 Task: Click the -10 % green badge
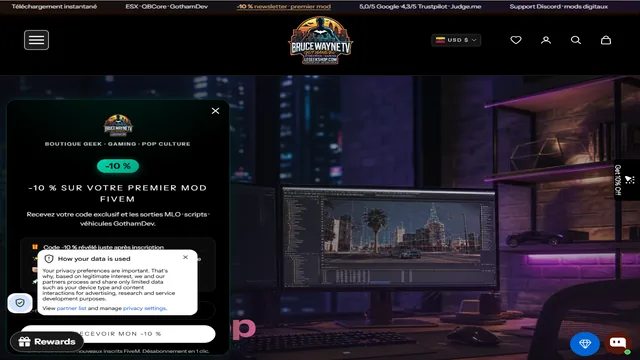tap(118, 166)
